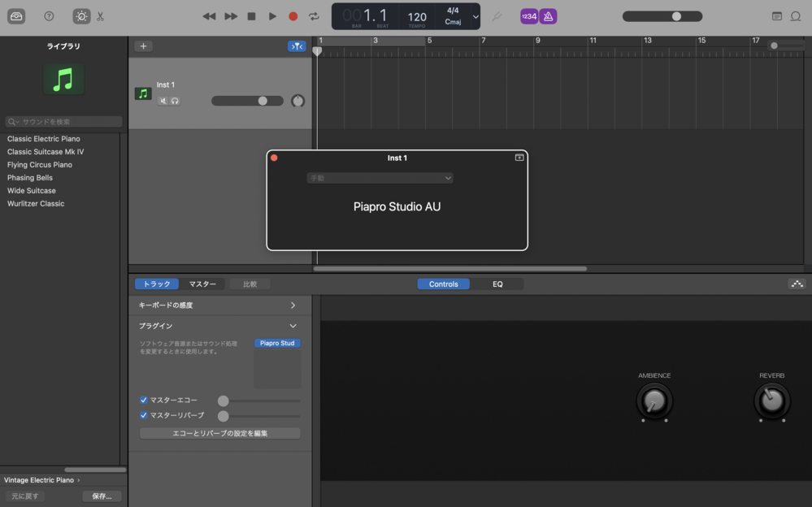Click the large green music note library icon

click(x=63, y=80)
